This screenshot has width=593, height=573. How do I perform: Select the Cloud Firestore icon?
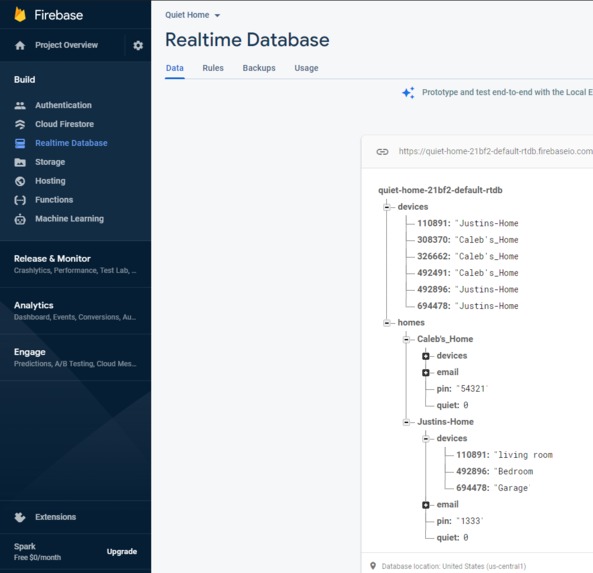click(x=20, y=124)
